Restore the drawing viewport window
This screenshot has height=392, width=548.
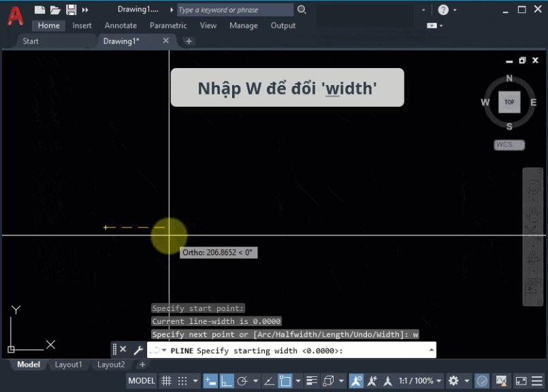click(x=522, y=61)
